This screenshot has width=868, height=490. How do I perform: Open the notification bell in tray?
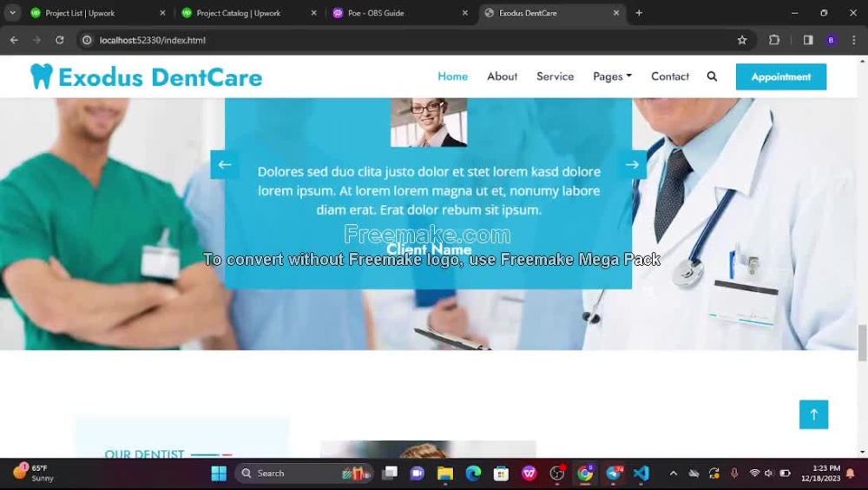click(x=851, y=473)
